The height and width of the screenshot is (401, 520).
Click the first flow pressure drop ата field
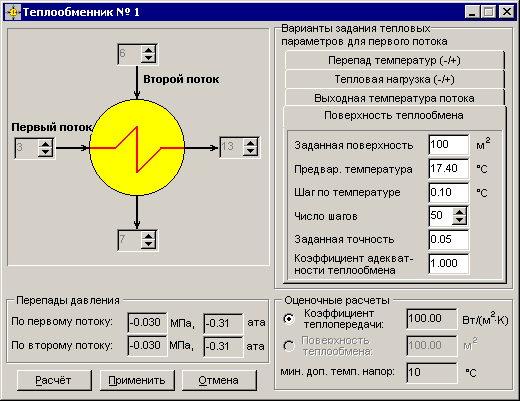(x=223, y=323)
